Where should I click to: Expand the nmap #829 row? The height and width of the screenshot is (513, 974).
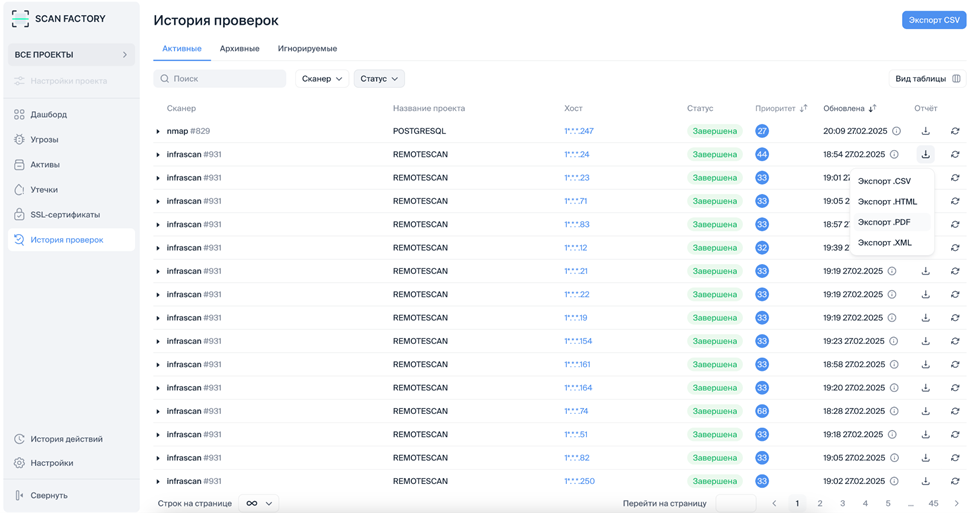pyautogui.click(x=158, y=131)
